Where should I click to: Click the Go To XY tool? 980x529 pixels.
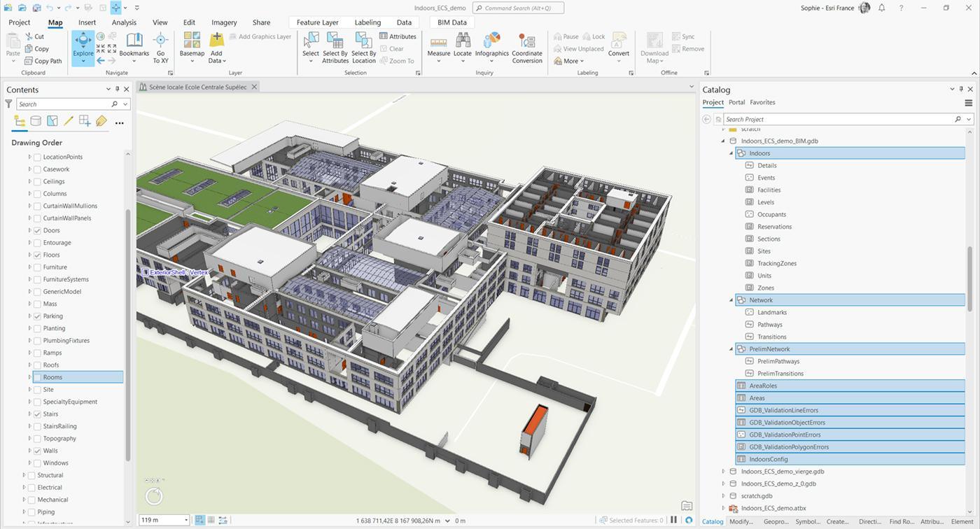[161, 48]
